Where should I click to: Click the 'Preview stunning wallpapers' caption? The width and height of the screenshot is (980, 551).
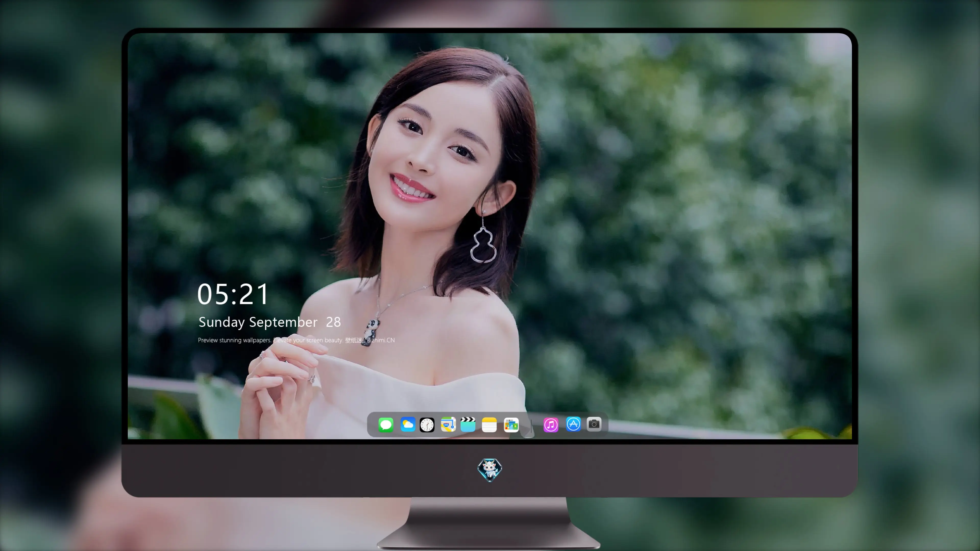[x=296, y=340]
